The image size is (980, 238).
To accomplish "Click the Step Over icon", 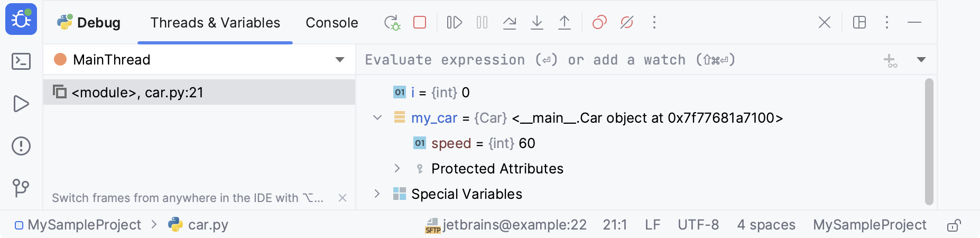I will pos(510,23).
